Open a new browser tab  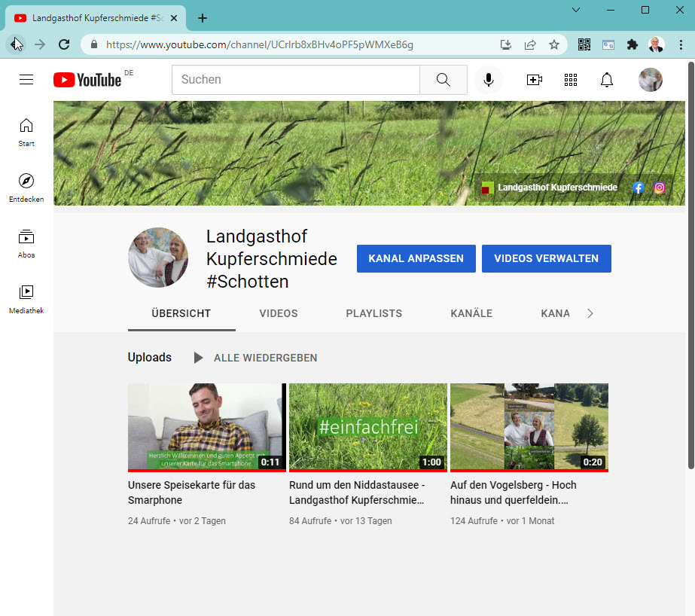[202, 18]
